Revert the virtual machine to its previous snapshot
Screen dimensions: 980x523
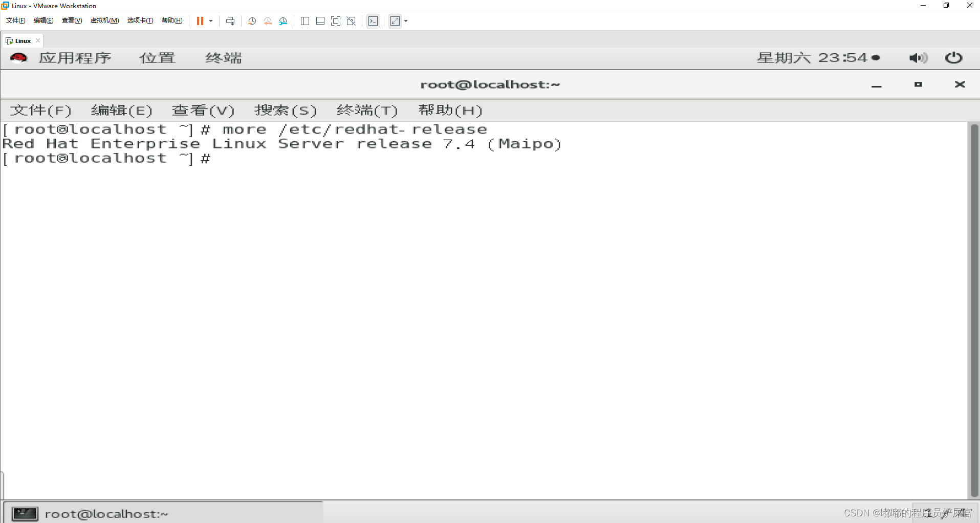pos(268,21)
